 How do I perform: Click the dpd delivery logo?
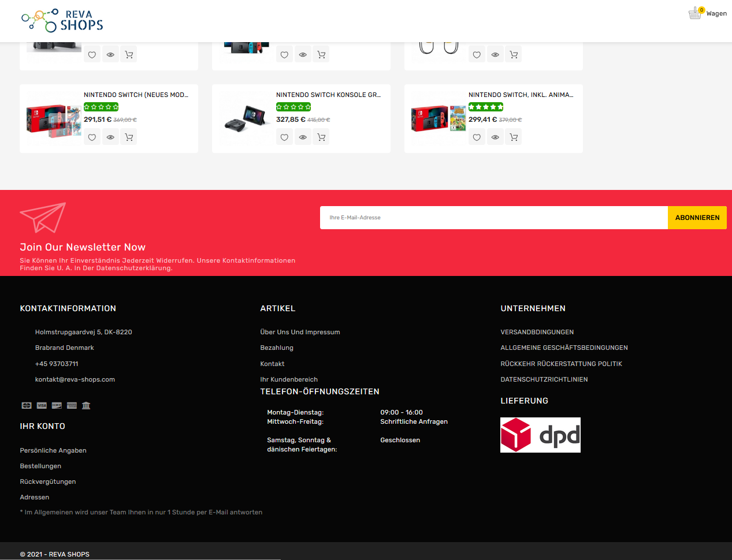(x=540, y=435)
